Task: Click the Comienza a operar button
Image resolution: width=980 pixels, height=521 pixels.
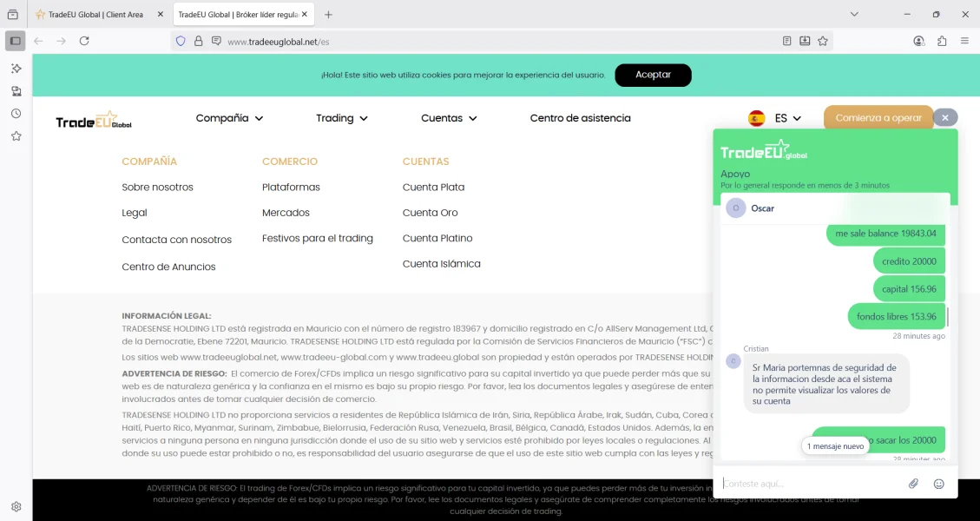Action: click(878, 118)
